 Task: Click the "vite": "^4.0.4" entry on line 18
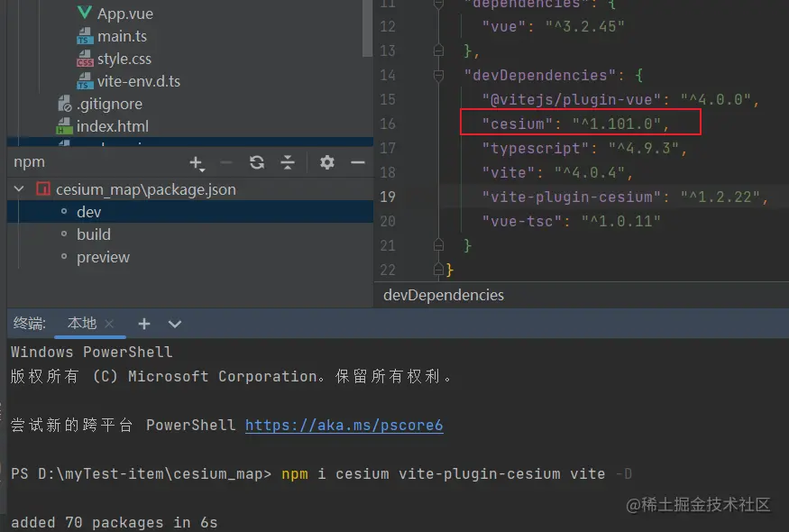(557, 172)
